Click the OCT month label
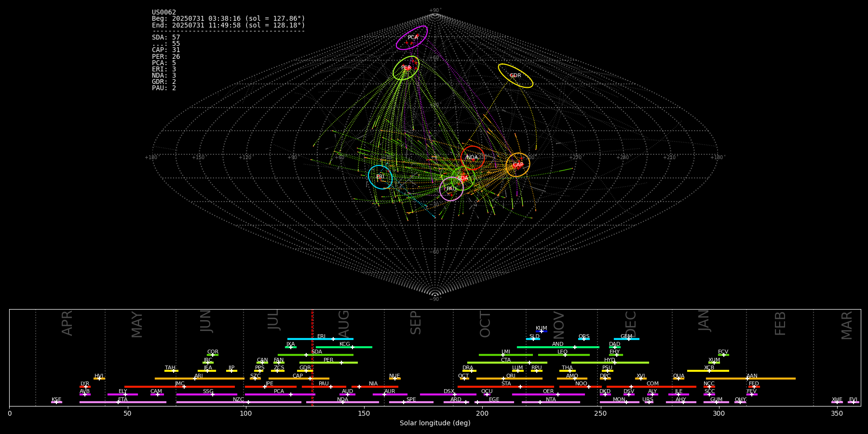The width and height of the screenshot is (868, 434). (485, 325)
